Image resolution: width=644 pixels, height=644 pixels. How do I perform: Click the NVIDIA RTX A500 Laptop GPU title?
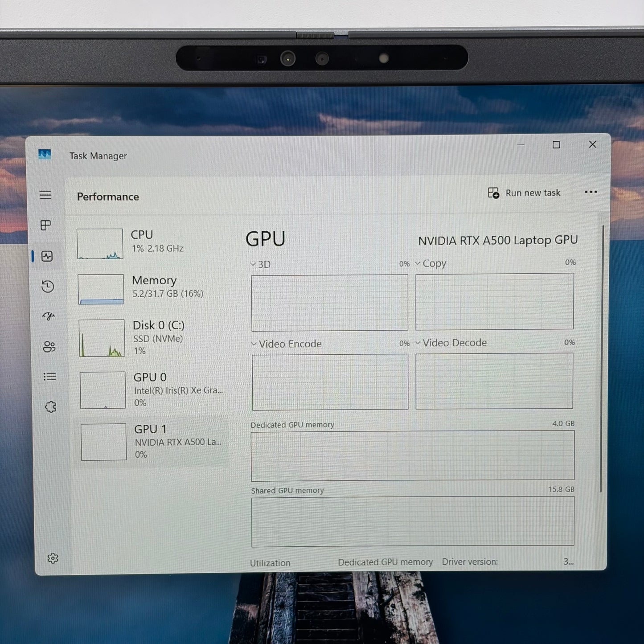pyautogui.click(x=498, y=240)
